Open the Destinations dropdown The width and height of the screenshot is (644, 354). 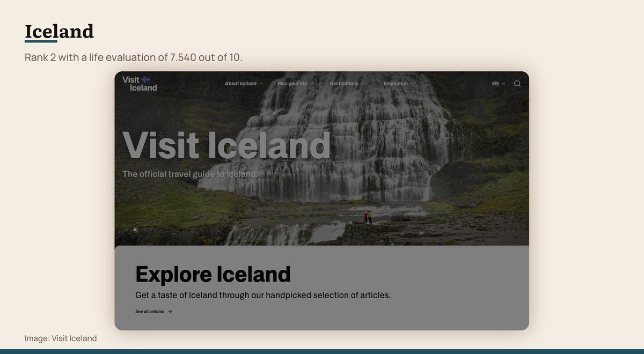point(347,84)
